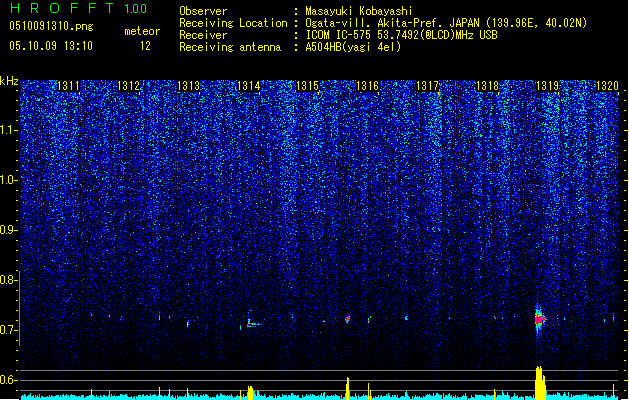This screenshot has height=400, width=629.
Task: Click the Receiving antenna field label
Action: tap(230, 47)
